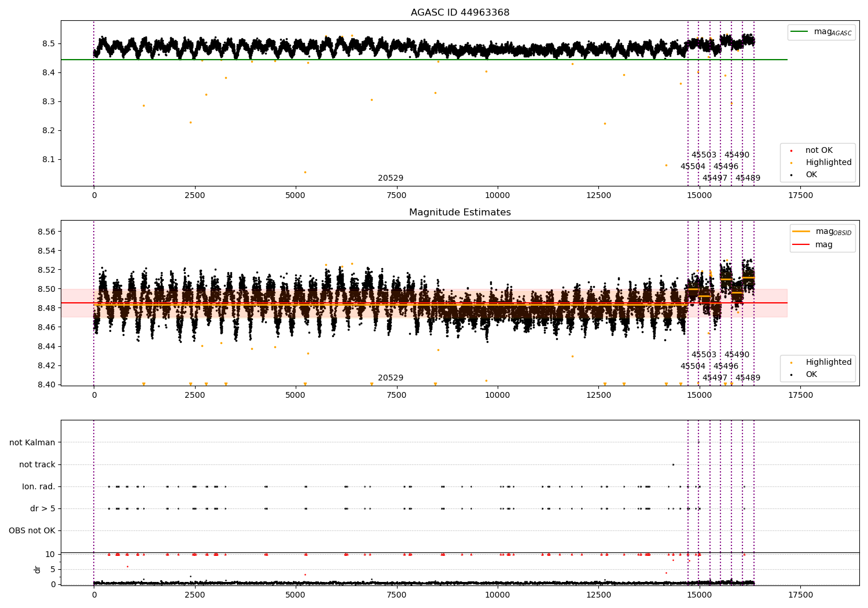Click x-axis tick '10000' under Magnitude Estimates plot
The width and height of the screenshot is (868, 608).
click(x=497, y=395)
